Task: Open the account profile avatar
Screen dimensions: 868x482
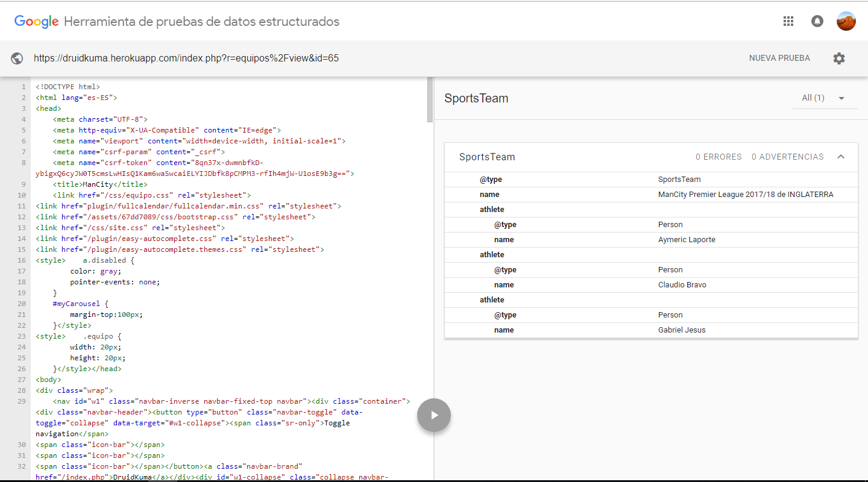Action: click(x=846, y=21)
